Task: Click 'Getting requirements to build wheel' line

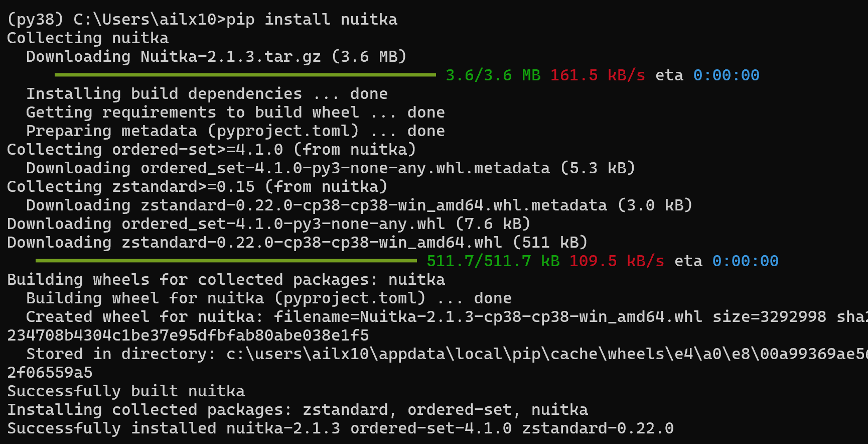Action: point(235,113)
